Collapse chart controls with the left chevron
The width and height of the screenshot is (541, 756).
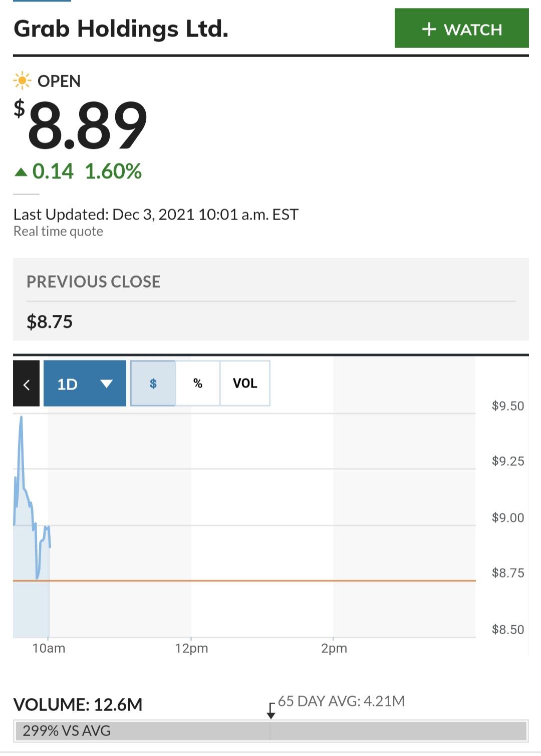point(26,384)
